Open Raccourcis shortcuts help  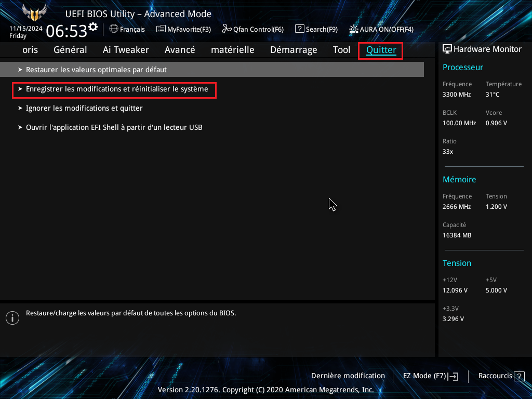click(501, 376)
